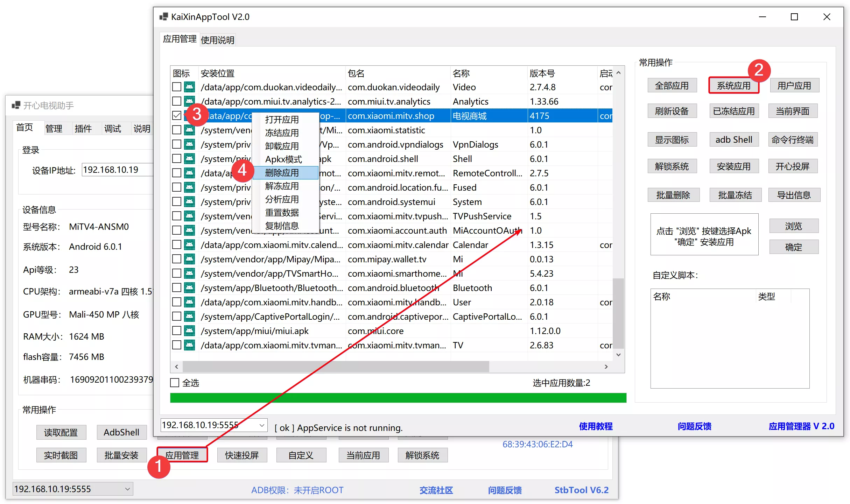Check the 全选 select-all checkbox
Image resolution: width=850 pixels, height=504 pixels.
(x=175, y=382)
